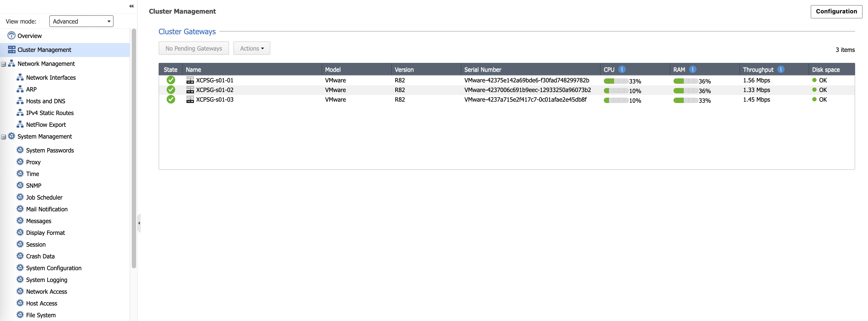Click the CPU column info icon
The height and width of the screenshot is (321, 868).
click(622, 69)
